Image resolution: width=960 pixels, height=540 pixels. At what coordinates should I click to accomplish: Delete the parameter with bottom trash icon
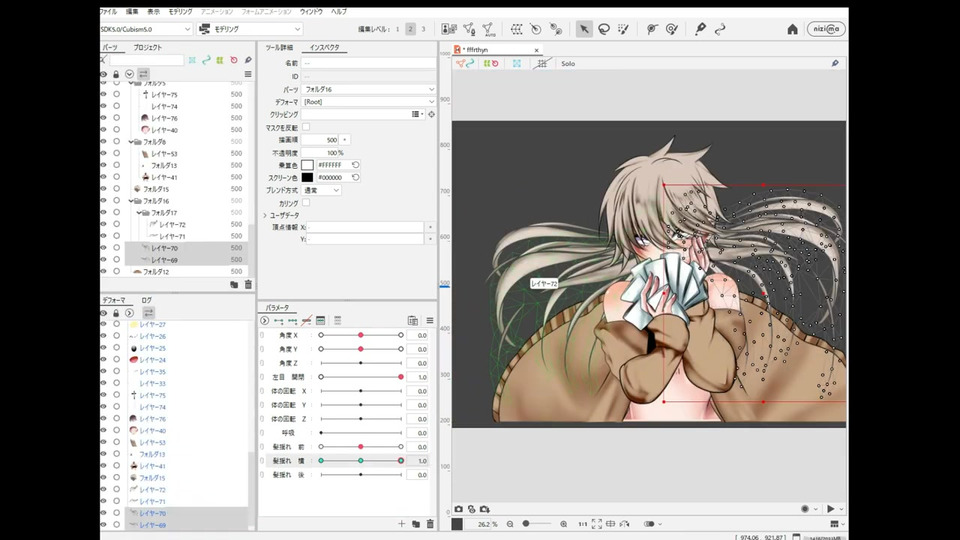[430, 523]
